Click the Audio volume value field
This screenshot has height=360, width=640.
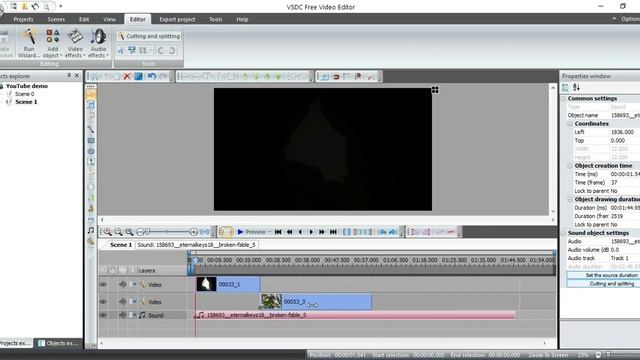coord(624,250)
